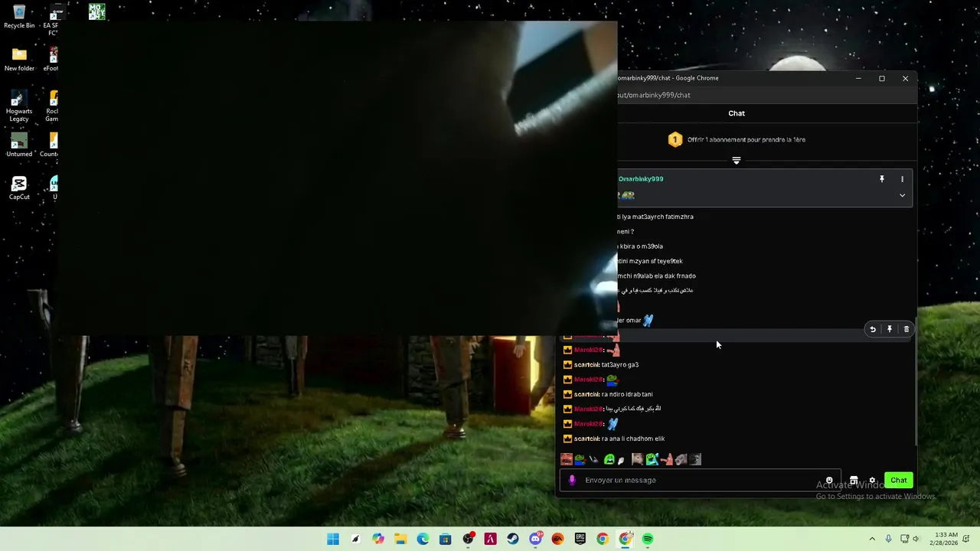
Task: Select the first face emote in emote bar
Action: tap(567, 459)
